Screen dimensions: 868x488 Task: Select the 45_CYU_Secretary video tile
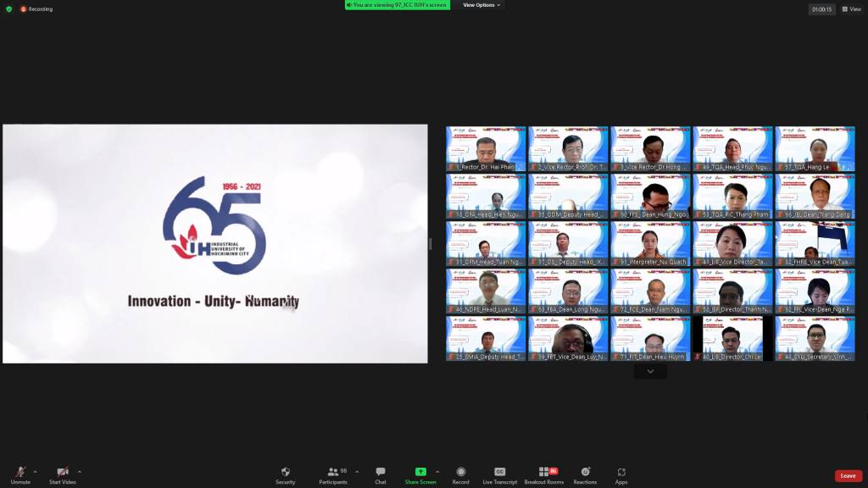(815, 339)
